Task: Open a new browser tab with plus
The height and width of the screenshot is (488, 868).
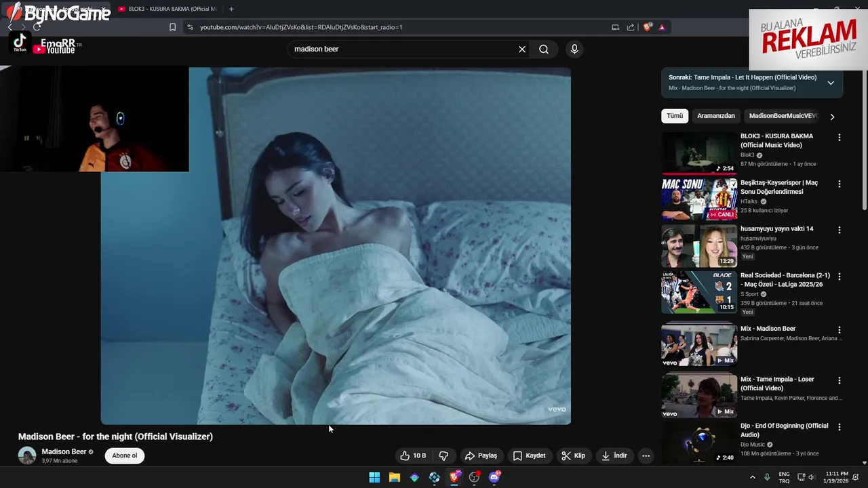Action: 231,9
